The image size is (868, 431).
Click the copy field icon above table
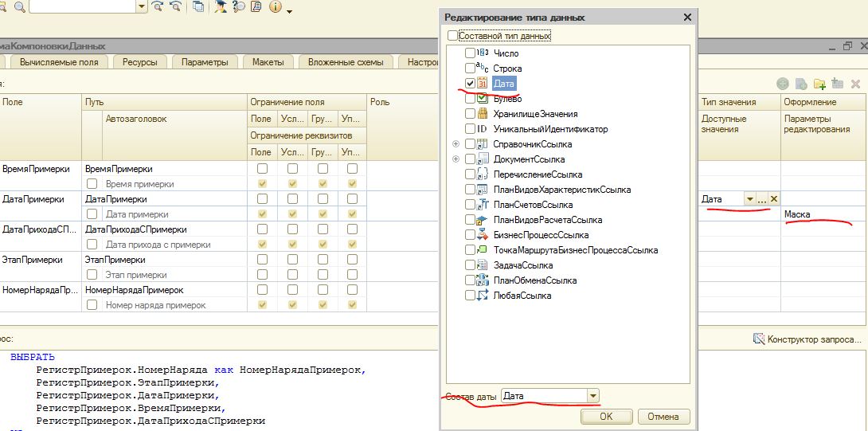[x=801, y=84]
